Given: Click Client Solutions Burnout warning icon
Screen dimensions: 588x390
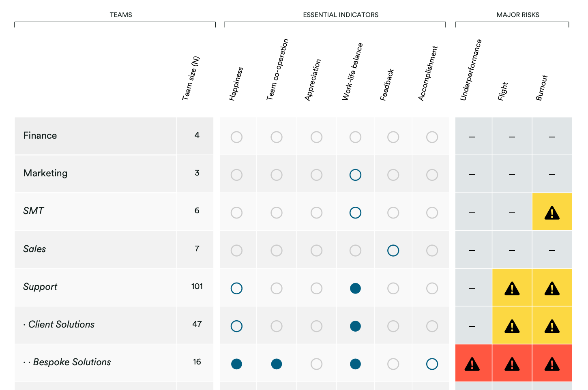Looking at the screenshot, I should pyautogui.click(x=552, y=326).
